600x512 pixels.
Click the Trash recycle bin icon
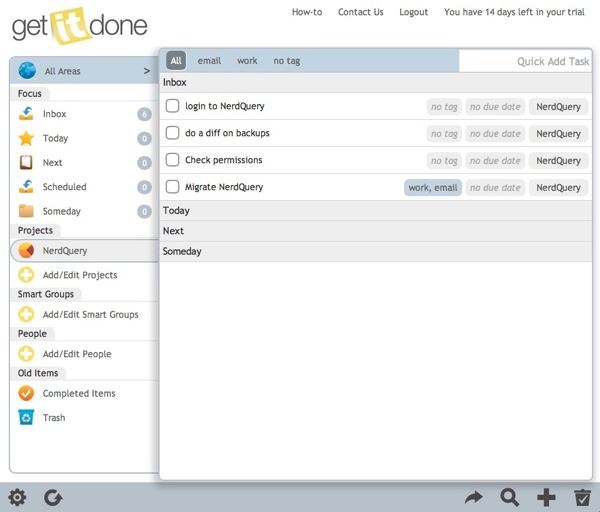pos(26,417)
